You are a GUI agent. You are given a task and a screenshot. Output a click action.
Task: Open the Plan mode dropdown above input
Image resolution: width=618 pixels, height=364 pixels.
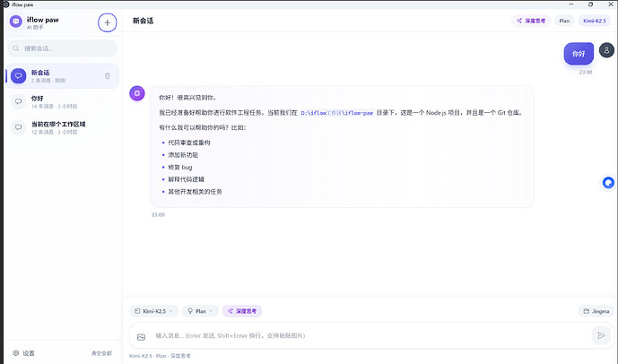[x=200, y=311]
